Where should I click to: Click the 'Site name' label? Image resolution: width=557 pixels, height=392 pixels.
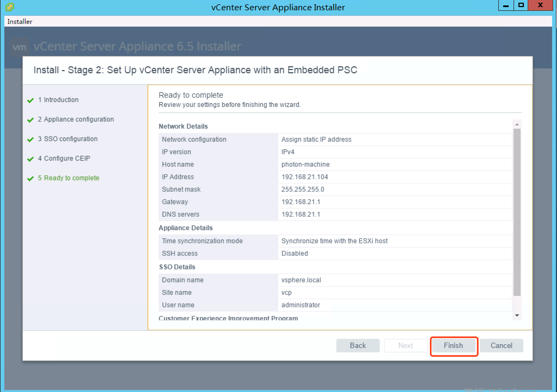click(177, 292)
